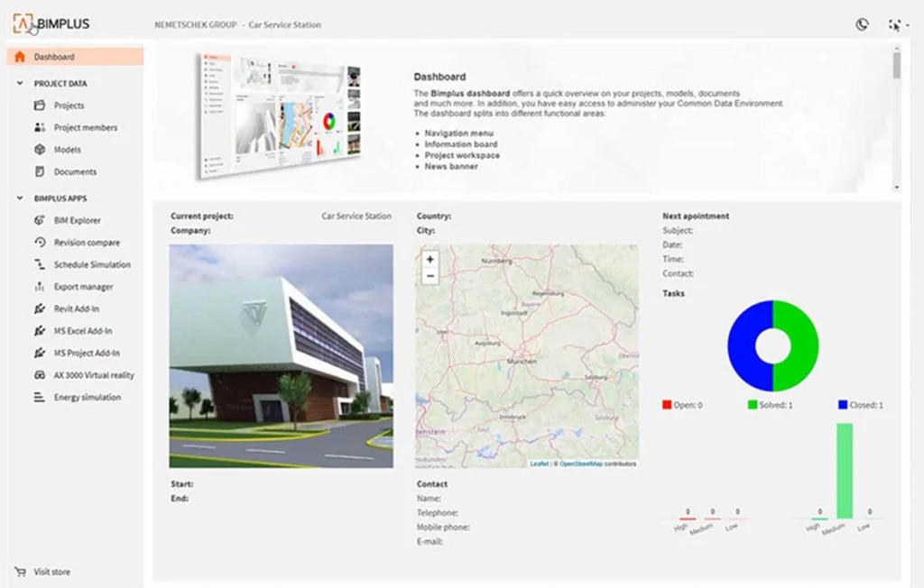Click 'Project workspace' bullet text

462,155
